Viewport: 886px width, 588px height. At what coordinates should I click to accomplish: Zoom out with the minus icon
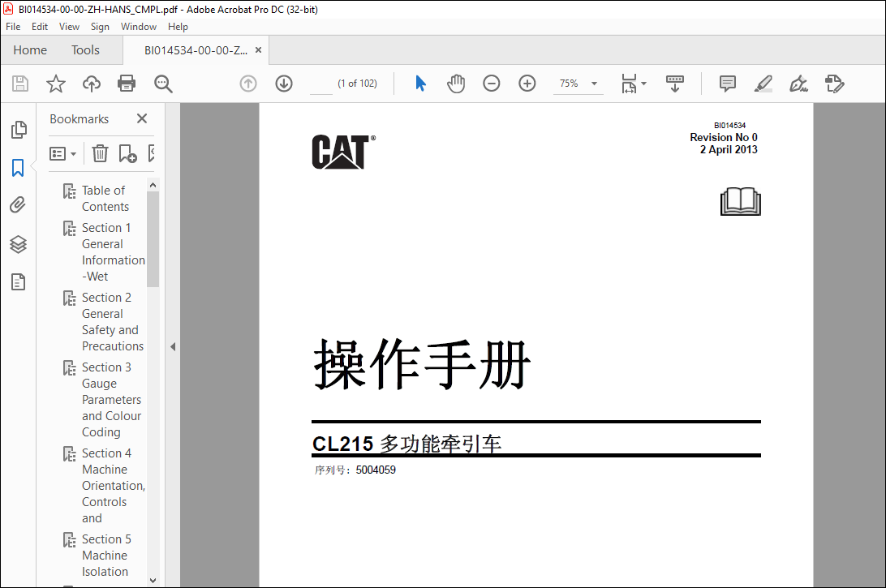coord(492,84)
